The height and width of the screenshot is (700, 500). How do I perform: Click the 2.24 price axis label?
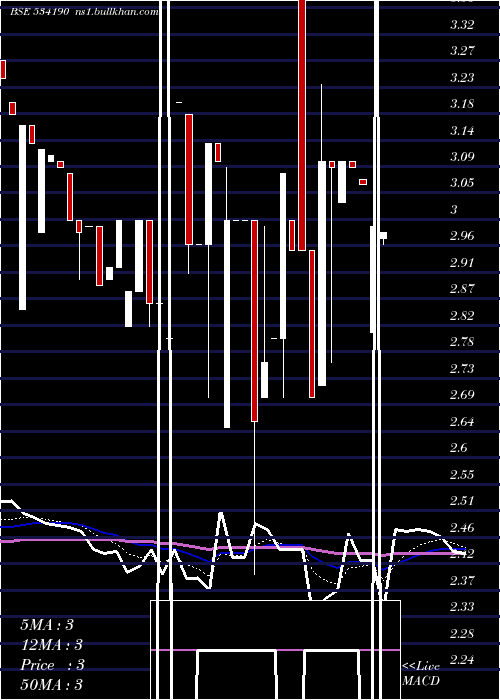pyautogui.click(x=462, y=660)
